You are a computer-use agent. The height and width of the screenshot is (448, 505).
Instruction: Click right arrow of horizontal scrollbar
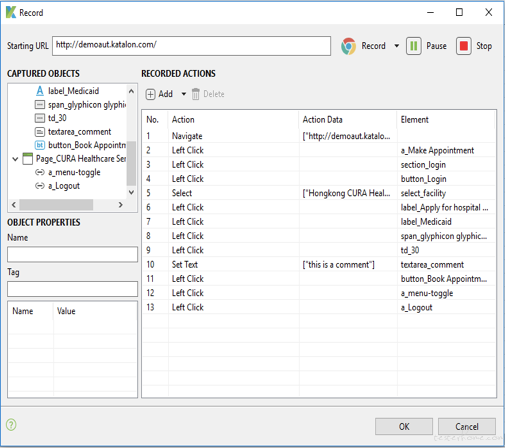(x=121, y=205)
